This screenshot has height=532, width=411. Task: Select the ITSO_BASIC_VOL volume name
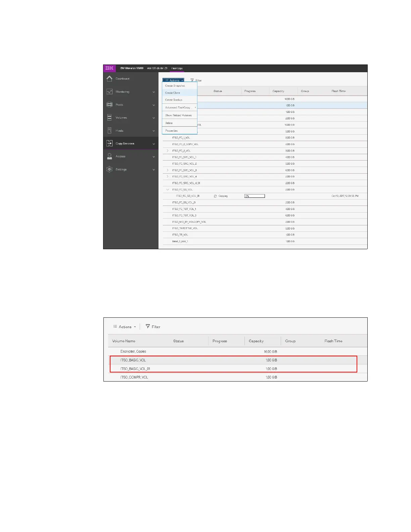coord(133,360)
